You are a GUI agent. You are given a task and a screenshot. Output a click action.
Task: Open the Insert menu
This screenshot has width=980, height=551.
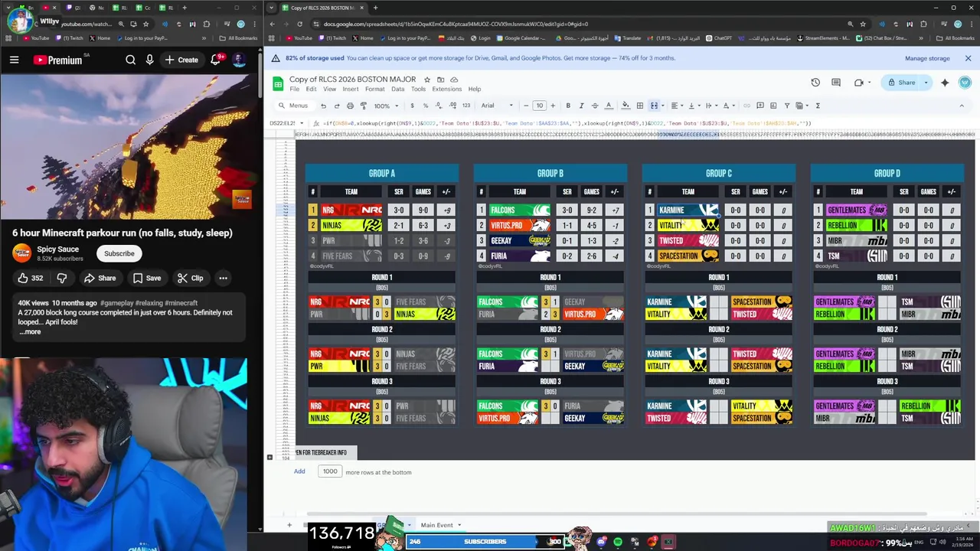351,89
